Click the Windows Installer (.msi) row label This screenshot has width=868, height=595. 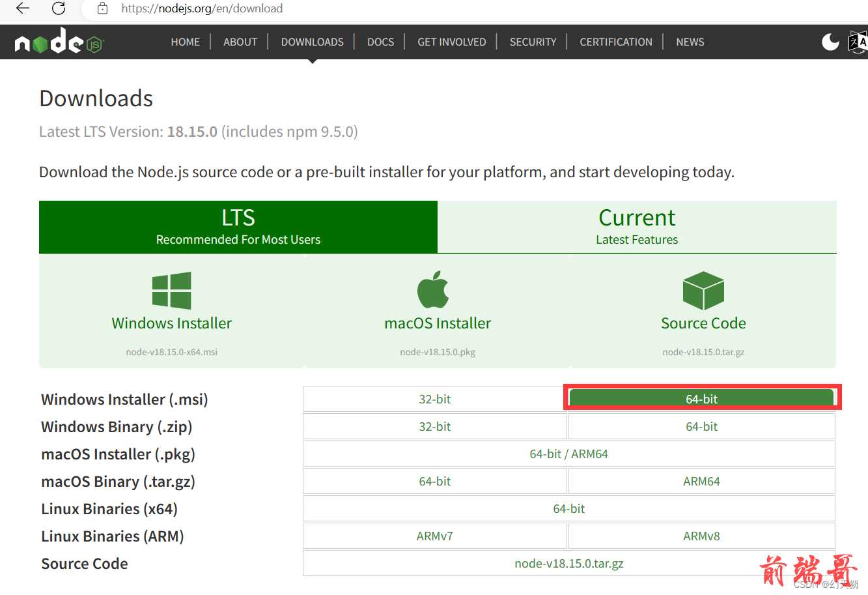(x=124, y=399)
